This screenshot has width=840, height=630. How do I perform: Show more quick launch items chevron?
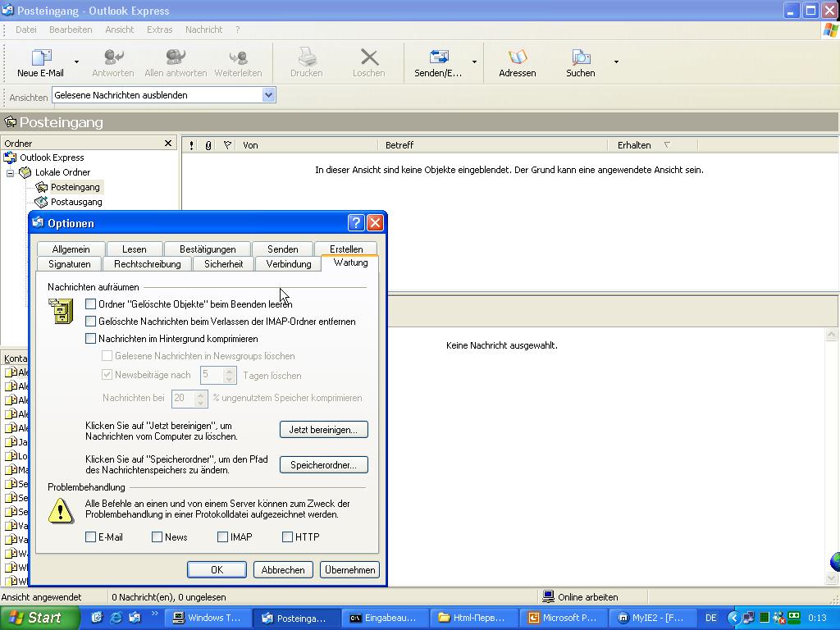(x=155, y=614)
